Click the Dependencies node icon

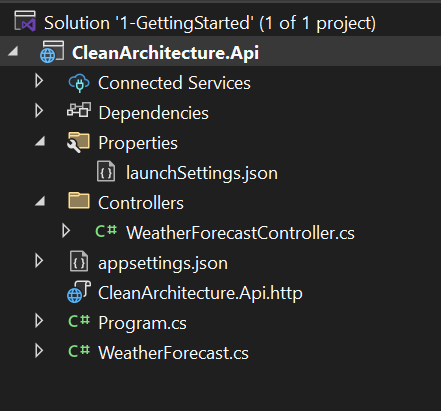(79, 110)
